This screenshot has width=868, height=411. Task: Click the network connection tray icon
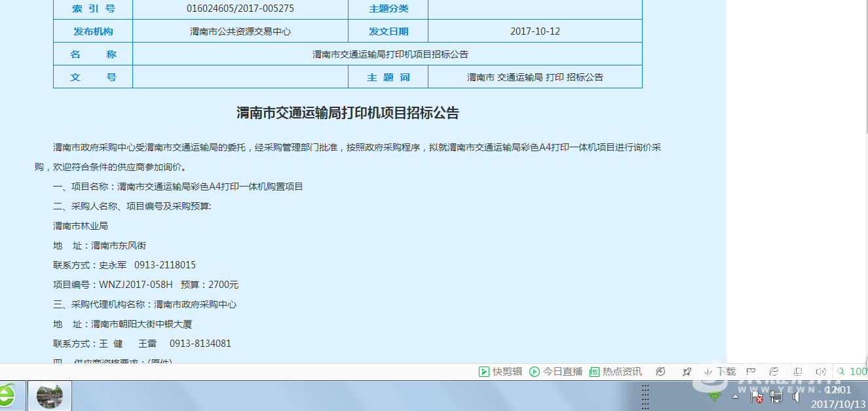(776, 397)
